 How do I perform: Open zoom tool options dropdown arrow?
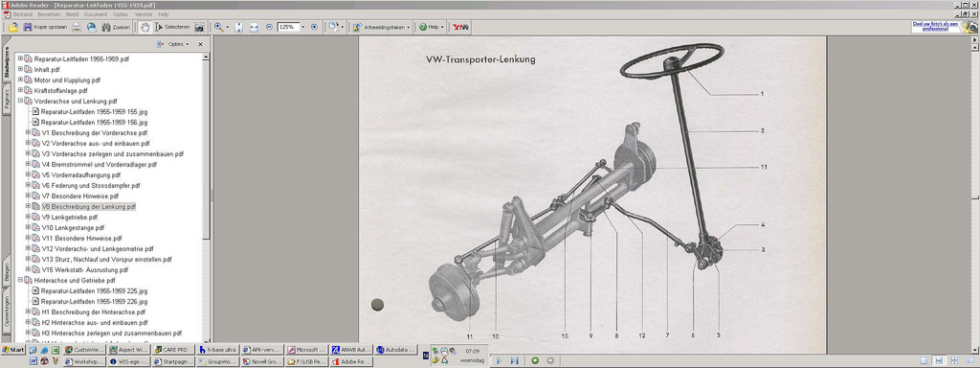[228, 27]
